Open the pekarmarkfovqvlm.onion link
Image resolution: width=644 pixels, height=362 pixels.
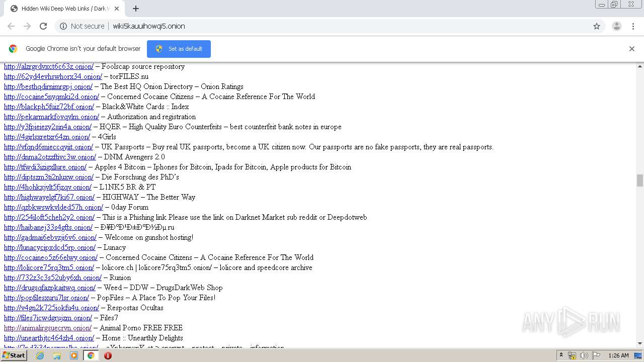pos(51,117)
